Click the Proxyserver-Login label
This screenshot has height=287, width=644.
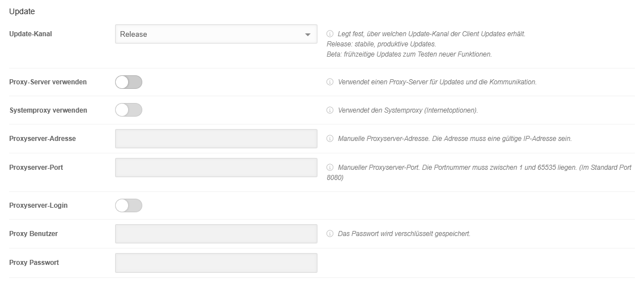[39, 205]
